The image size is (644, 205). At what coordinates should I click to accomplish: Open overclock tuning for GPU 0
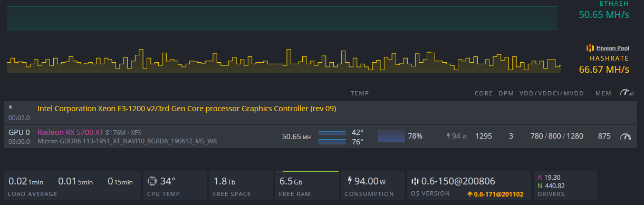(x=626, y=136)
